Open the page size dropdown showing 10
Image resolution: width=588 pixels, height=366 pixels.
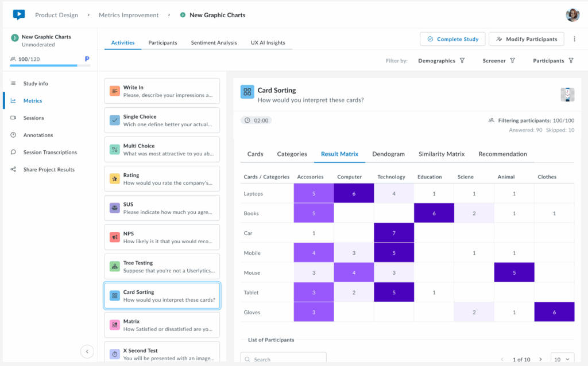pyautogui.click(x=562, y=359)
